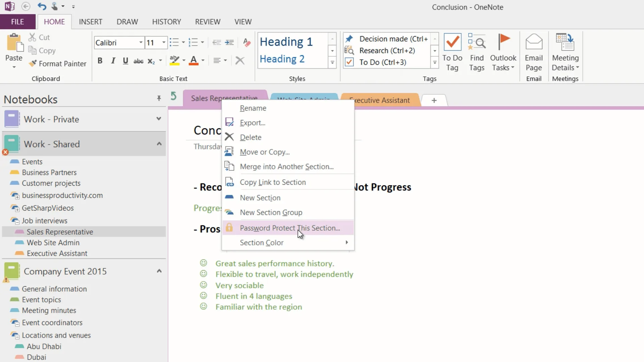The image size is (644, 362).
Task: Click the Cut scissors command
Action: pyautogui.click(x=39, y=37)
